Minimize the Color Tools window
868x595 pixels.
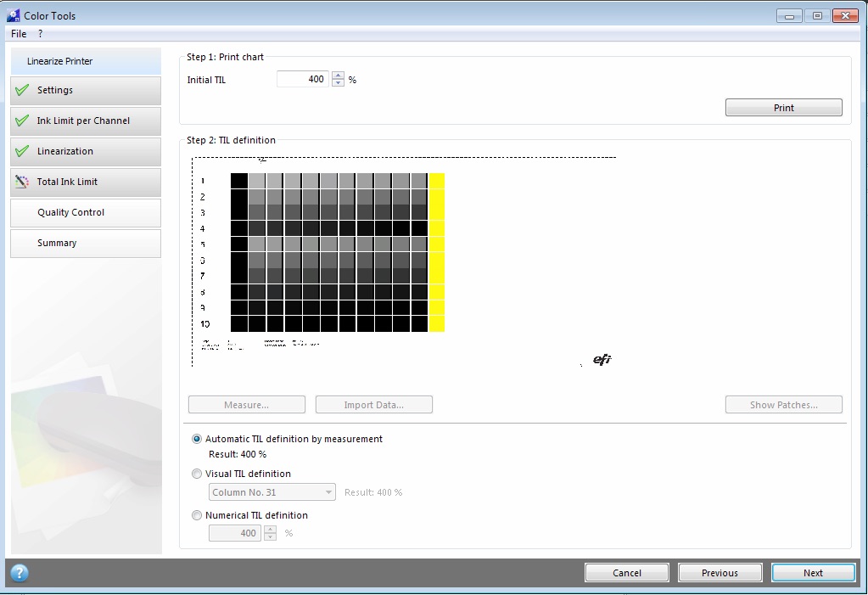click(789, 15)
